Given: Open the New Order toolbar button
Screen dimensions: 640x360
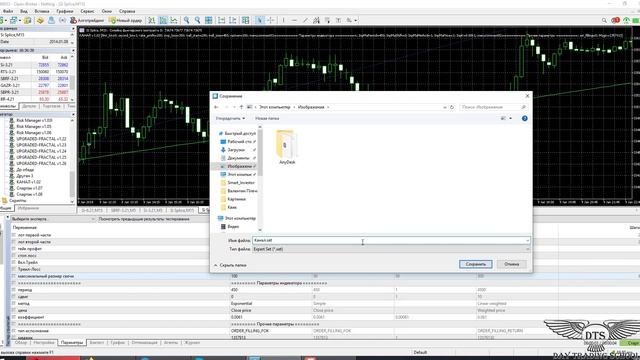Looking at the screenshot, I should tap(126, 20).
